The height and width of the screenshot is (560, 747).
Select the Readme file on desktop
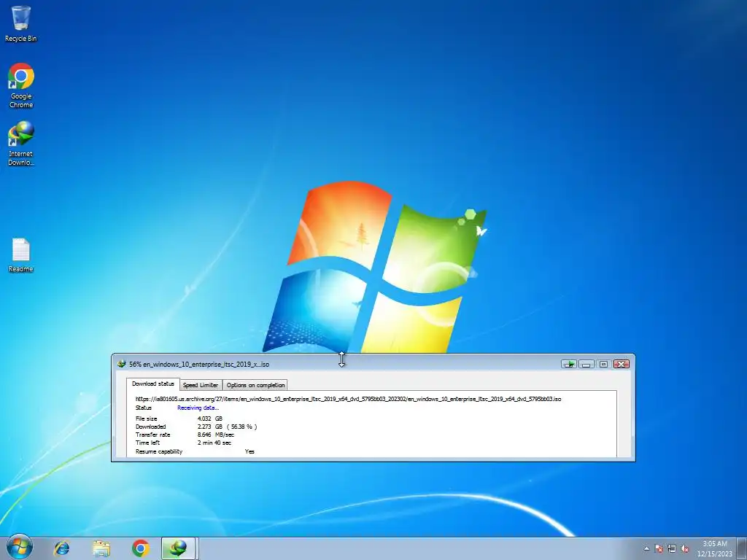[21, 255]
